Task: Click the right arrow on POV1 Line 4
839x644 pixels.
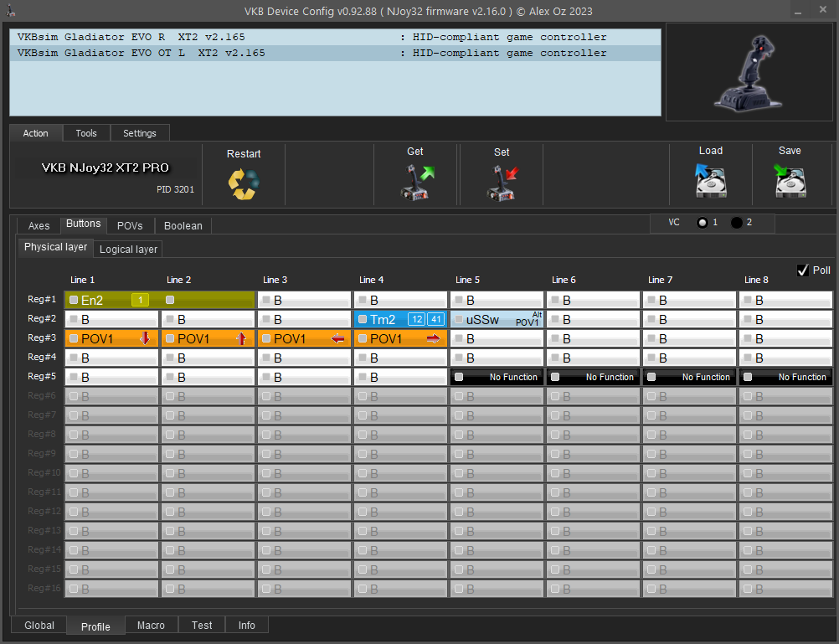Action: coord(434,338)
